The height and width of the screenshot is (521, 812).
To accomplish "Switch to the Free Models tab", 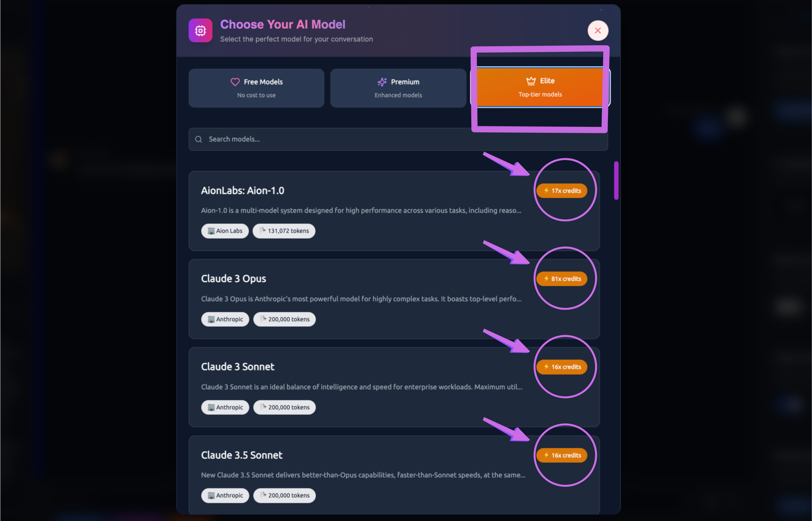I will [256, 88].
